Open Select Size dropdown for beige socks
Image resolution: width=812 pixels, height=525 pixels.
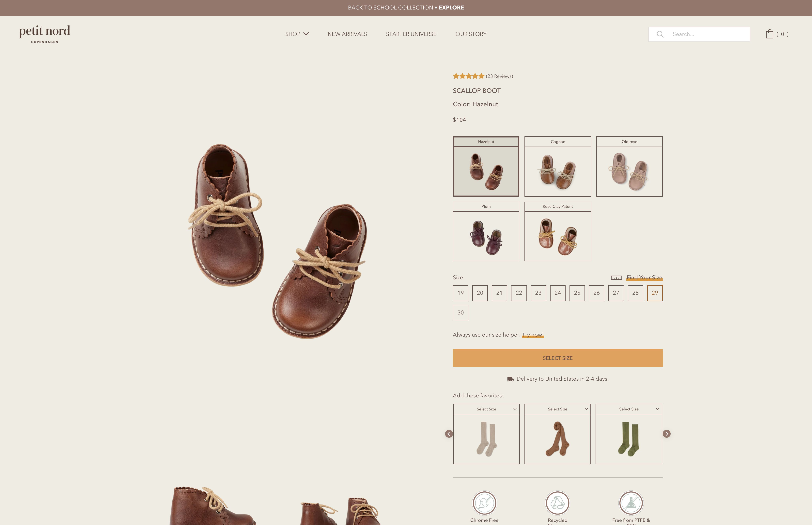click(486, 409)
